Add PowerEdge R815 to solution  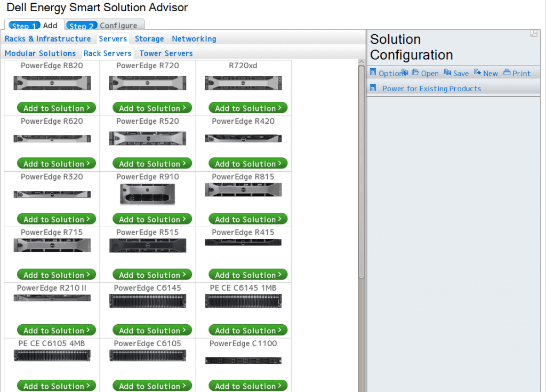click(x=248, y=219)
